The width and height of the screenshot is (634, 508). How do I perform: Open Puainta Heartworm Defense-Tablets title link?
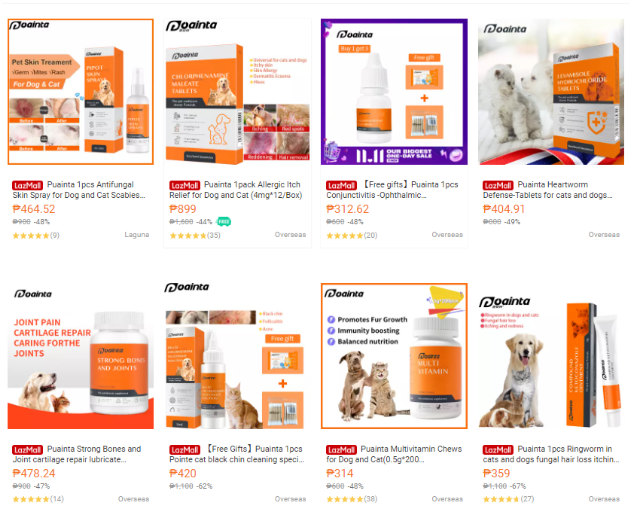[x=548, y=190]
